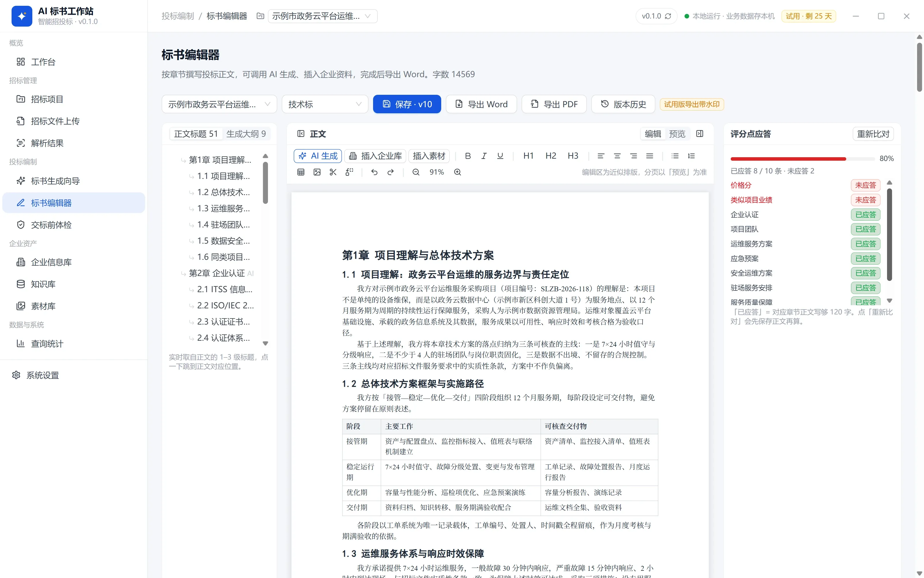Click the 重新比对 button
924x578 pixels.
click(x=873, y=134)
